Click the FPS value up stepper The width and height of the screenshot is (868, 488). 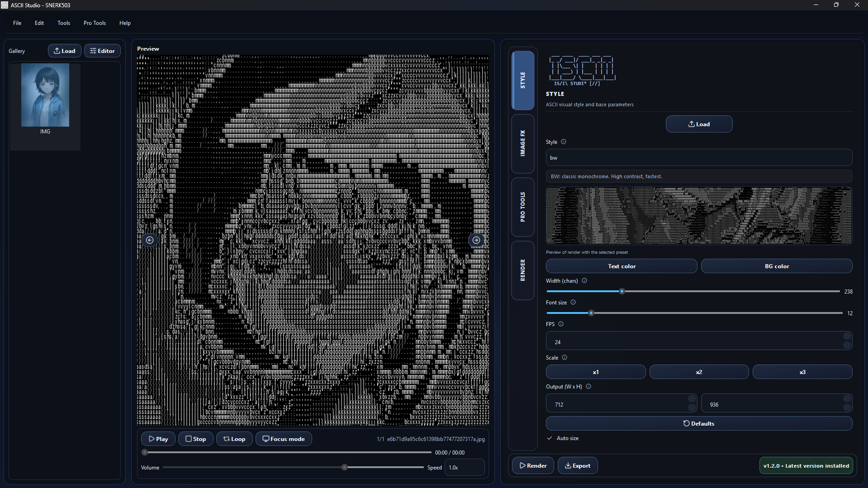tap(847, 337)
